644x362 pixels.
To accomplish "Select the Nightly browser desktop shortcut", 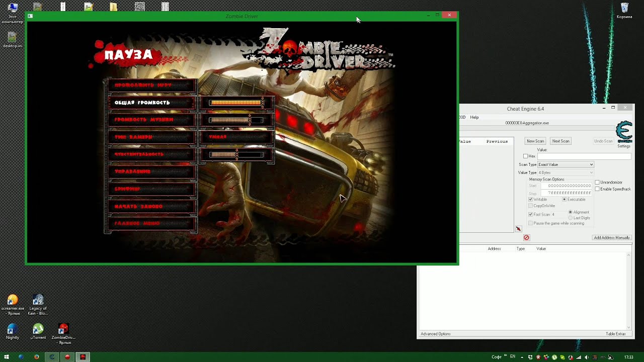I will (x=13, y=332).
